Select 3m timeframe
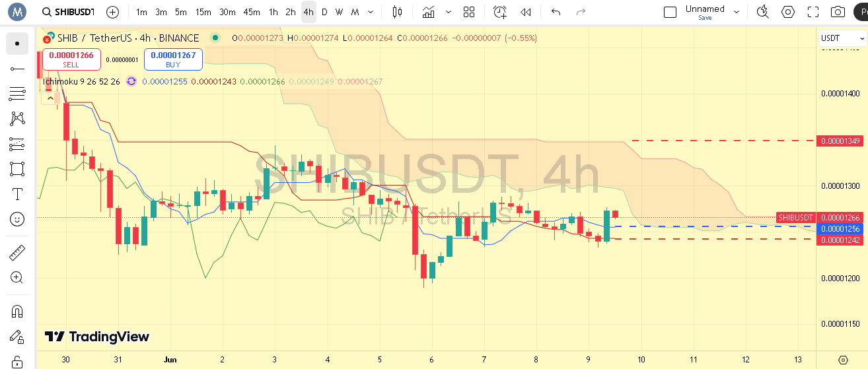Screen dimensions: 868x369 (161, 12)
